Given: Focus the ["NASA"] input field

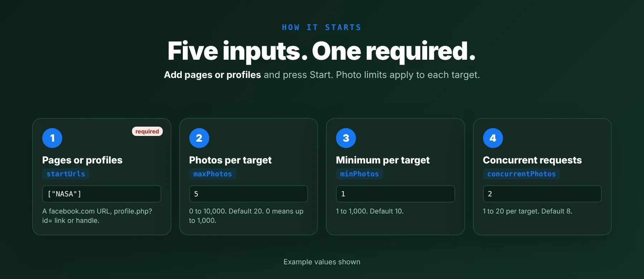Looking at the screenshot, I should pos(102,194).
